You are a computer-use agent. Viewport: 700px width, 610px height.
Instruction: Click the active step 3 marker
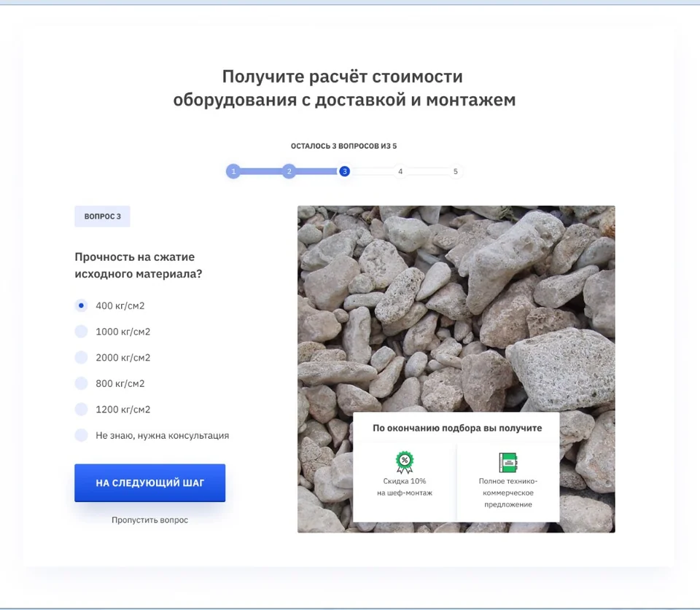coord(344,171)
